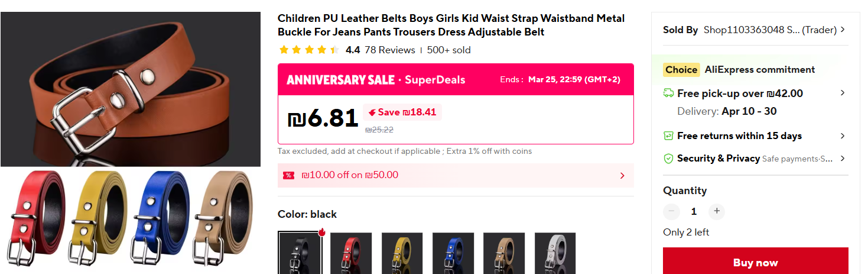Click the free returns box icon
The height and width of the screenshot is (274, 868).
pos(668,136)
